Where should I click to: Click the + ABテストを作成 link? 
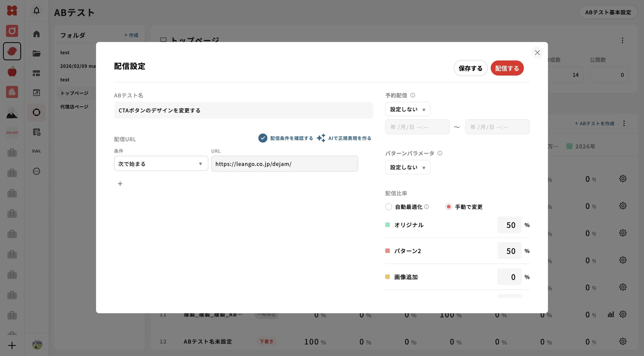pyautogui.click(x=594, y=124)
